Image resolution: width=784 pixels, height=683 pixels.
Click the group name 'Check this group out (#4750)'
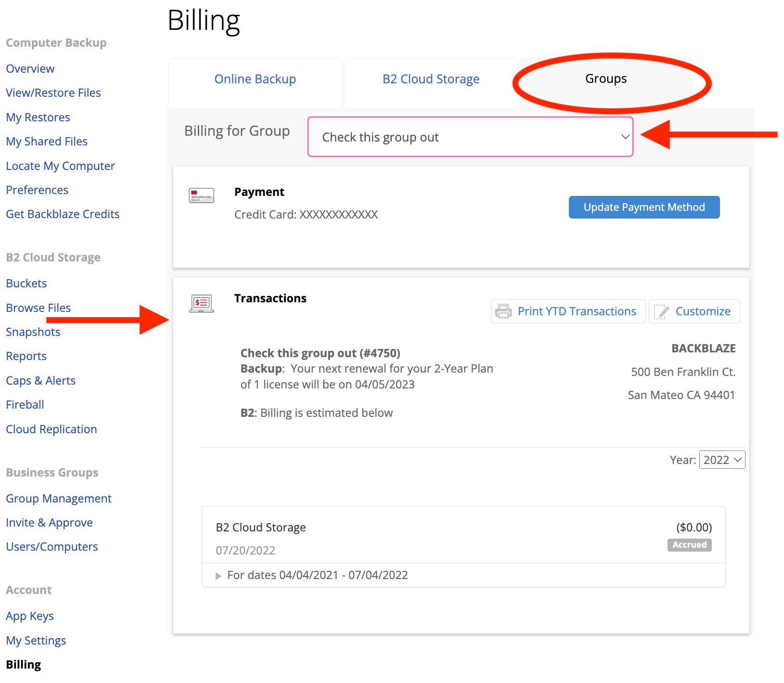(x=321, y=353)
